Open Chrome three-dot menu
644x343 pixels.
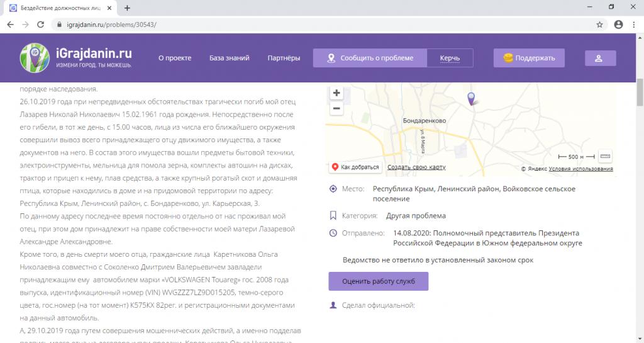pos(633,25)
